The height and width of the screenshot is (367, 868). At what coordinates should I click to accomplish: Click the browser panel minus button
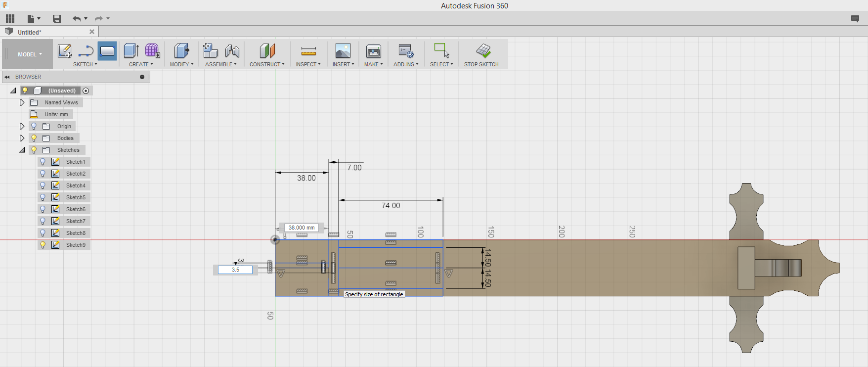142,77
